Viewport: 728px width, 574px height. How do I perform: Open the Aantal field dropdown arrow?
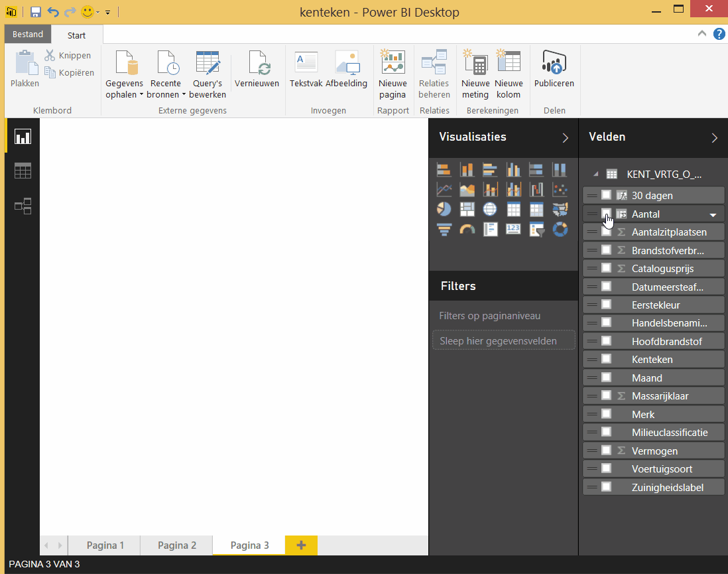[713, 215]
